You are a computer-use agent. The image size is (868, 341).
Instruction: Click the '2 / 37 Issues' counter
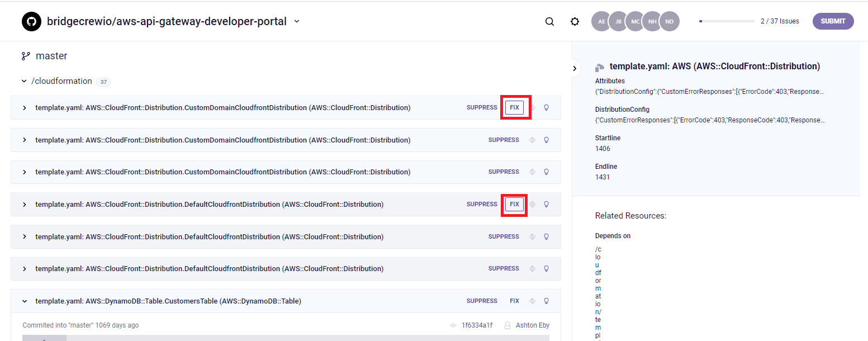[780, 21]
